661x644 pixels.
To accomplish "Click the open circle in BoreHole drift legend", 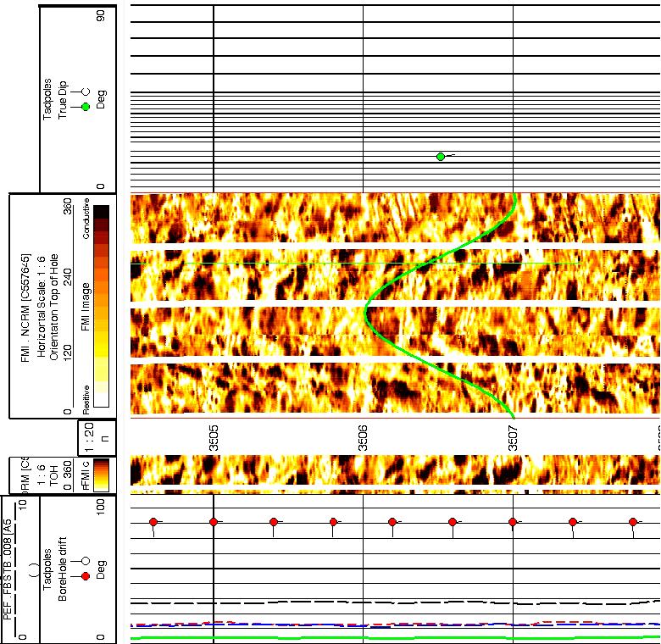I will [x=86, y=560].
